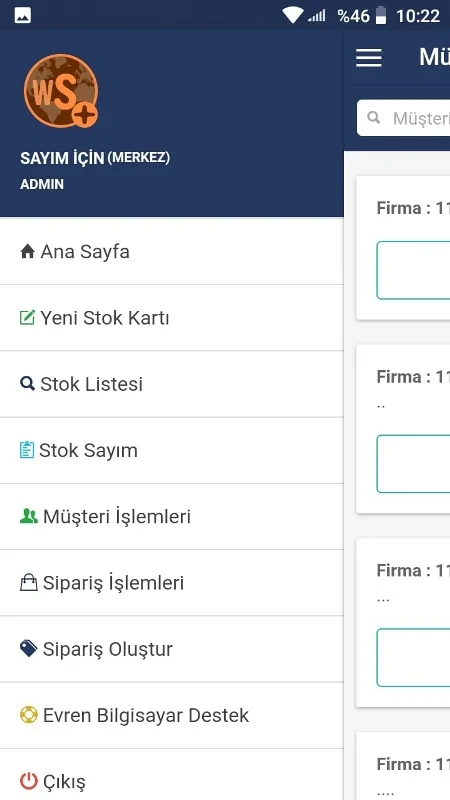450x800 pixels.
Task: Click the lifebuoy icon for Evren Bilgisayar Destek
Action: click(29, 715)
